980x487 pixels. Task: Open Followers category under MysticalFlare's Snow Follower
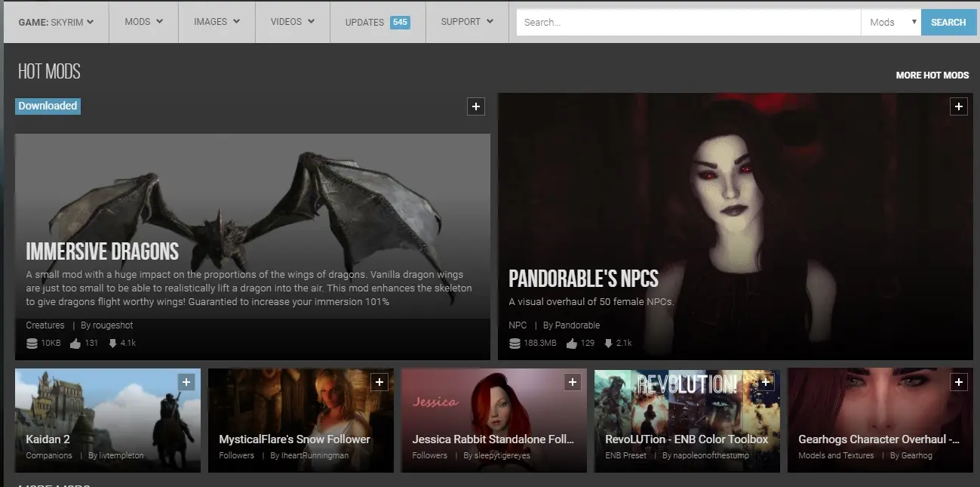pos(236,456)
